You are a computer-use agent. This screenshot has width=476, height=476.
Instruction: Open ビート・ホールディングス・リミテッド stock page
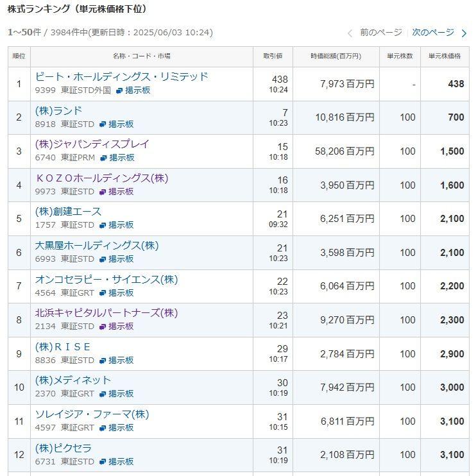click(121, 76)
